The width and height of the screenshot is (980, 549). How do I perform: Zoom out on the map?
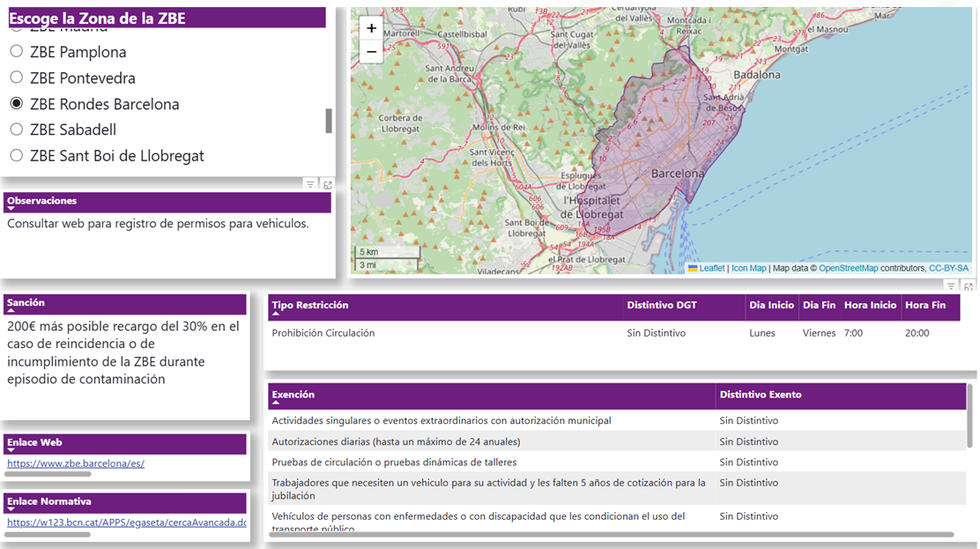(371, 52)
